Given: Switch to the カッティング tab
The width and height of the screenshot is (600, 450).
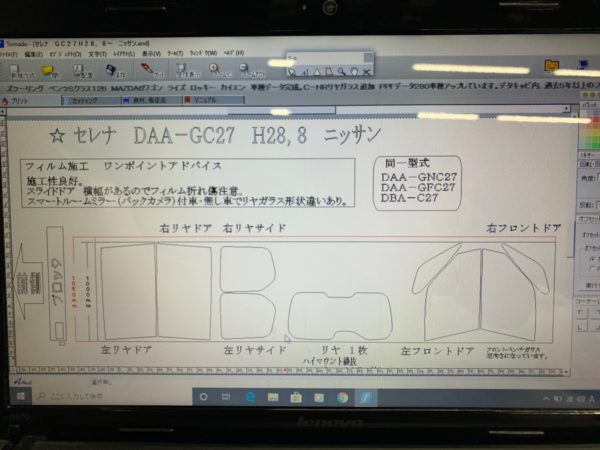Looking at the screenshot, I should coord(92,101).
